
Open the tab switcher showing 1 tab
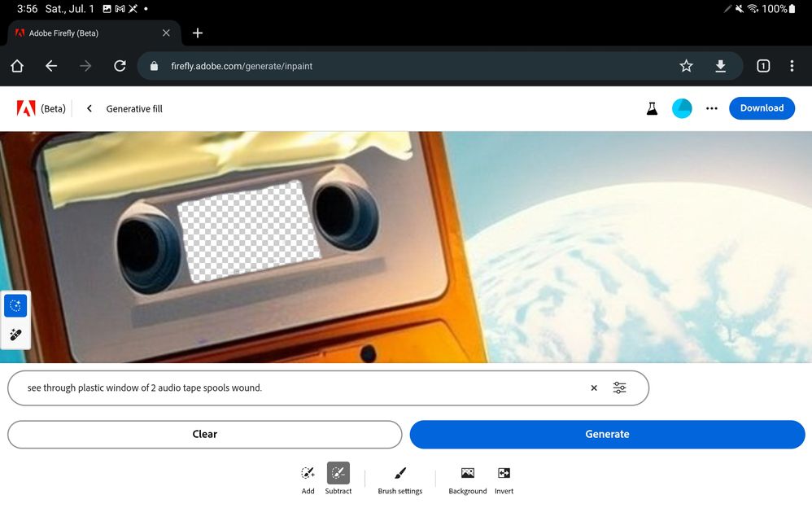point(763,66)
